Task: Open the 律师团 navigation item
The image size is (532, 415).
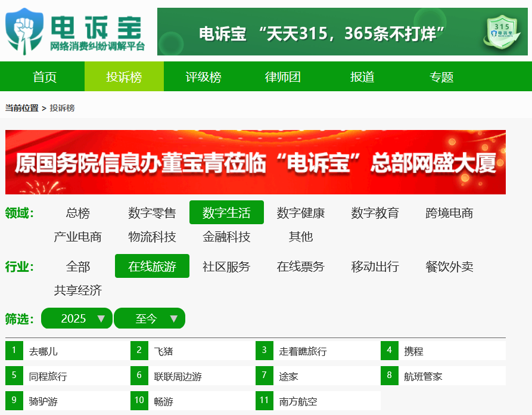Action: tap(283, 77)
